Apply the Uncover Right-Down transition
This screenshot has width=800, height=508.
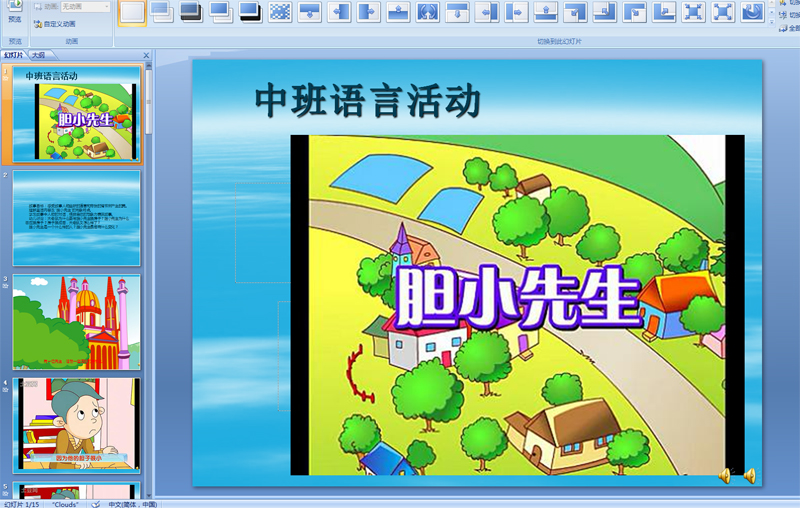pos(635,12)
